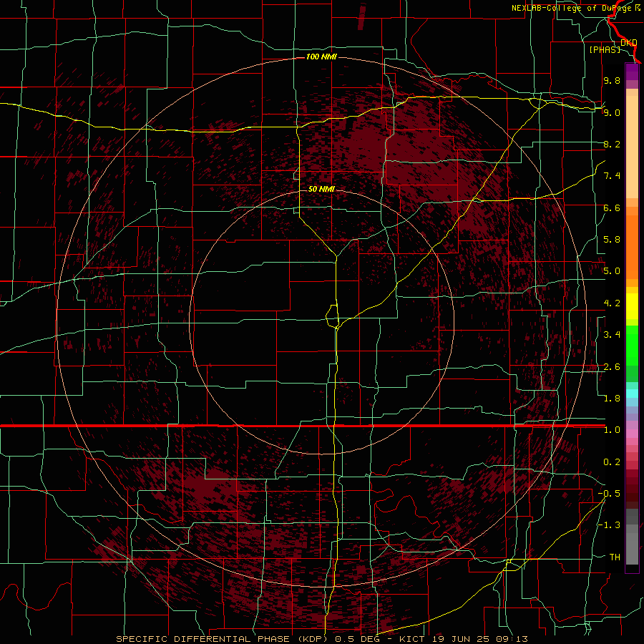Viewport: 644px width, 644px height.
Task: Click the 0.2 value on color scale
Action: coord(612,462)
